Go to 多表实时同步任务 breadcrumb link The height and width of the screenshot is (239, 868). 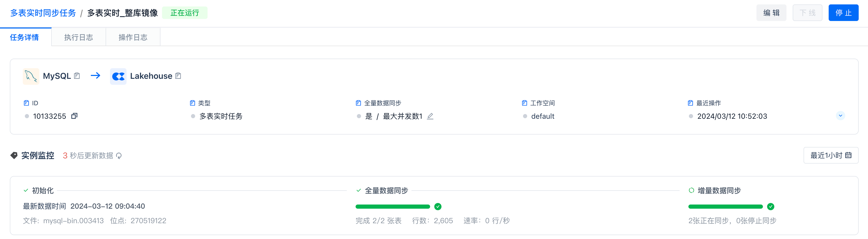[43, 13]
